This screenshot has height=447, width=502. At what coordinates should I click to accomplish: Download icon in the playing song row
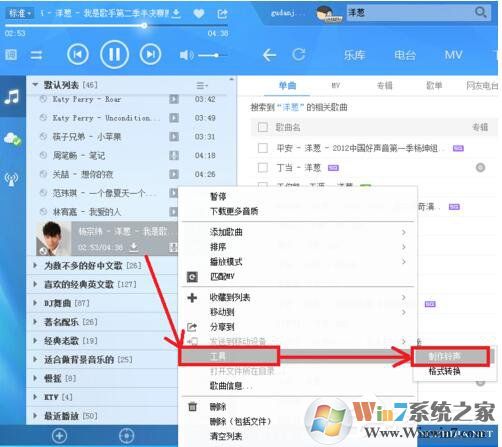click(133, 247)
